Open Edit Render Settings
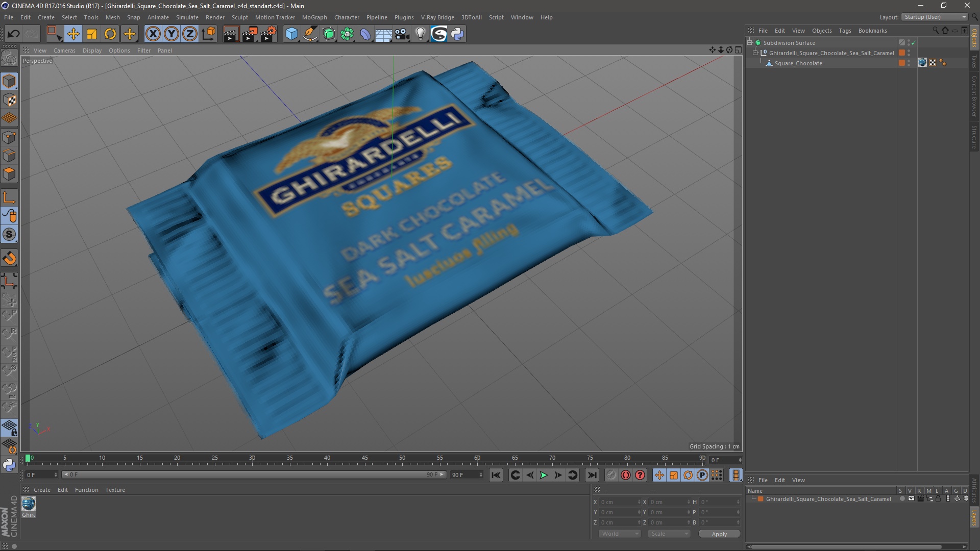980x551 pixels. pyautogui.click(x=268, y=34)
